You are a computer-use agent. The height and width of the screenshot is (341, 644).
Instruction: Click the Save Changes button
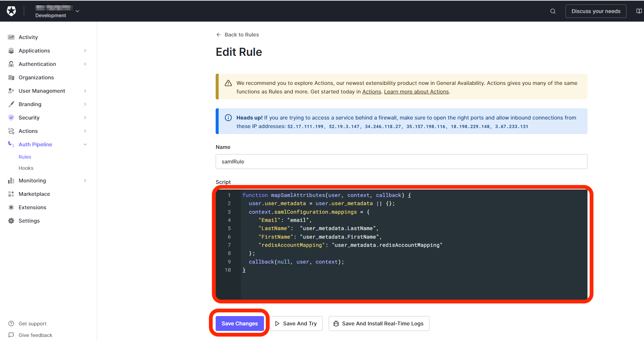239,324
